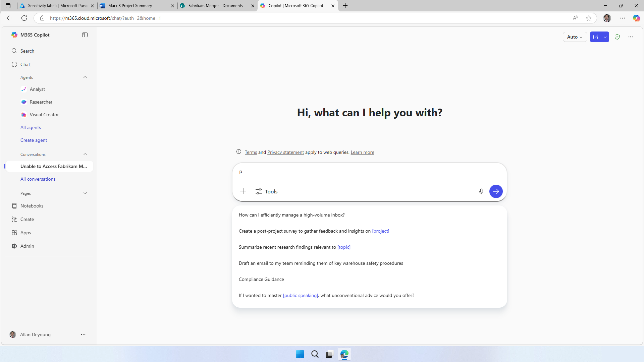Expand the Pages section
The height and width of the screenshot is (362, 644).
(x=85, y=193)
